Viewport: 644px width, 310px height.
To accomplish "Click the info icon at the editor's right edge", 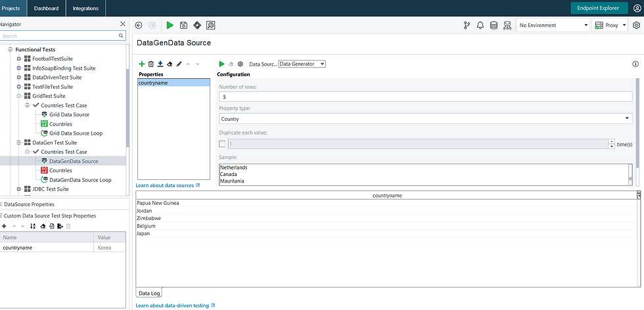I will click(x=635, y=64).
